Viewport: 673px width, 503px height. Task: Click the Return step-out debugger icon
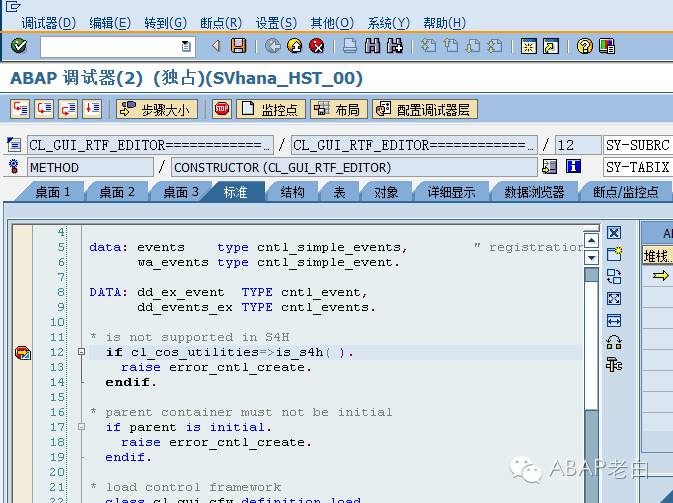point(68,109)
